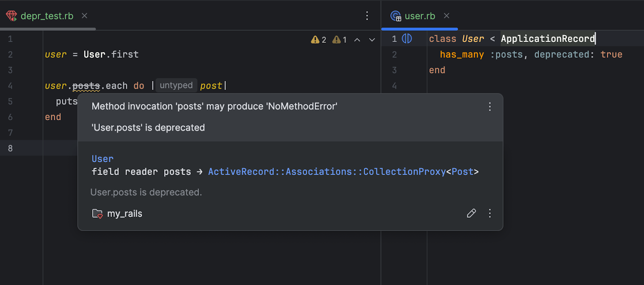Click the user.rb class file icon
This screenshot has width=644, height=285.
(x=396, y=16)
